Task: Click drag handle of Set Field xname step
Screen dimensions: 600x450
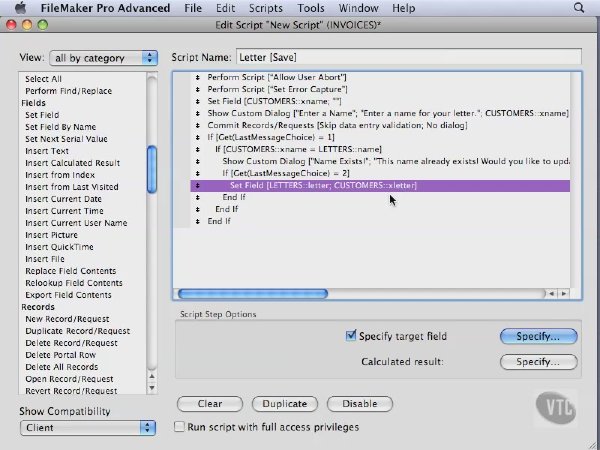Action: click(x=197, y=101)
